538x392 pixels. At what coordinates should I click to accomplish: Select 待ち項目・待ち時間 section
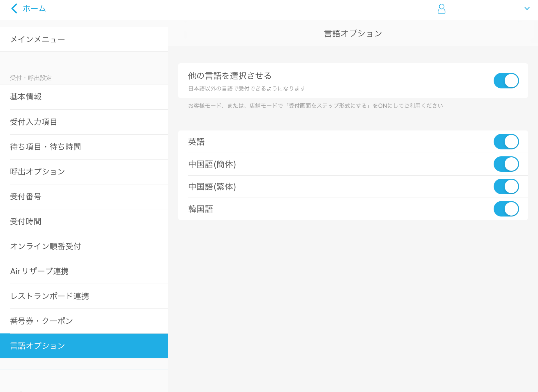tap(45, 147)
